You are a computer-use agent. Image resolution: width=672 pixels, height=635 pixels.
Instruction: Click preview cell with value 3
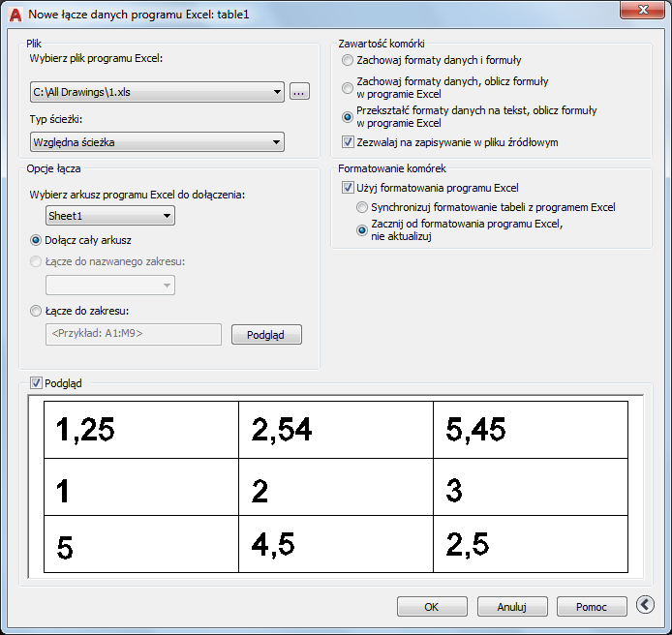coord(531,487)
